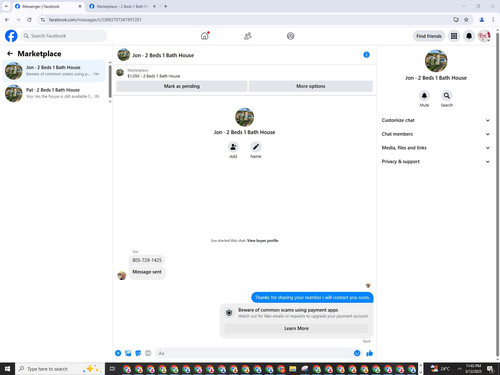Viewport: 500px width, 375px height.
Task: Expand Privacy & support section
Action: tap(436, 161)
